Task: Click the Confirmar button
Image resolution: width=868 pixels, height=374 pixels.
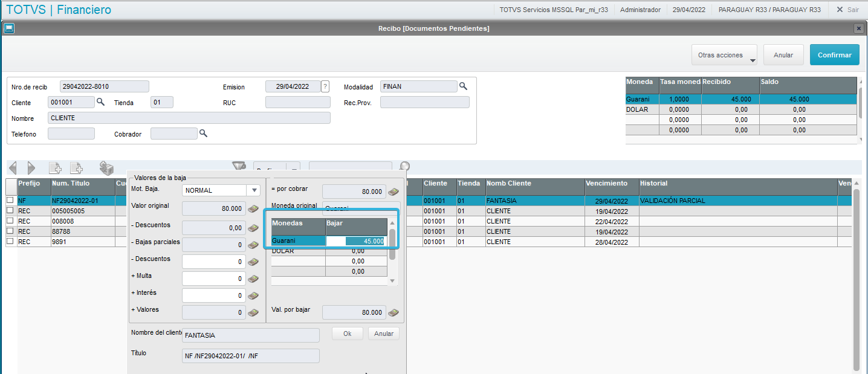Action: (x=835, y=55)
